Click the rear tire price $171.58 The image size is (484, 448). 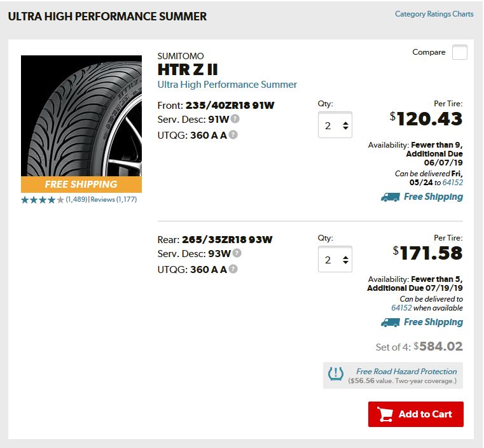tap(427, 253)
